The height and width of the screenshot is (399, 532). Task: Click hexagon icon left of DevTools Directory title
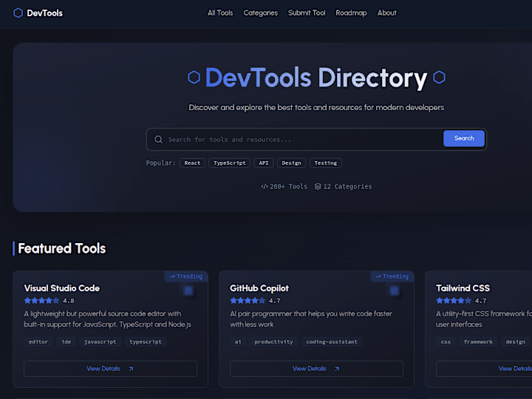pyautogui.click(x=194, y=78)
